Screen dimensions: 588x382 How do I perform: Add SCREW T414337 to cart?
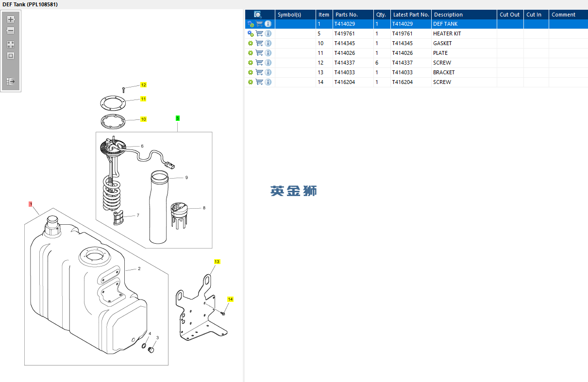259,63
